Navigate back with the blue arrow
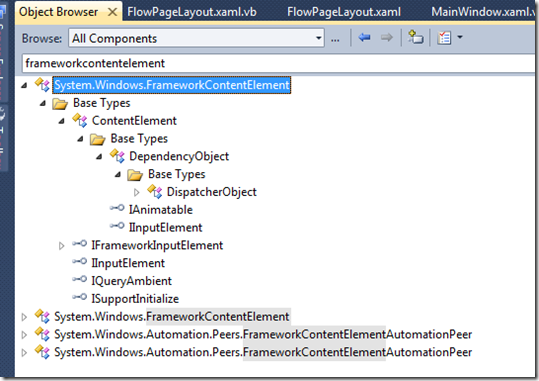 (364, 37)
